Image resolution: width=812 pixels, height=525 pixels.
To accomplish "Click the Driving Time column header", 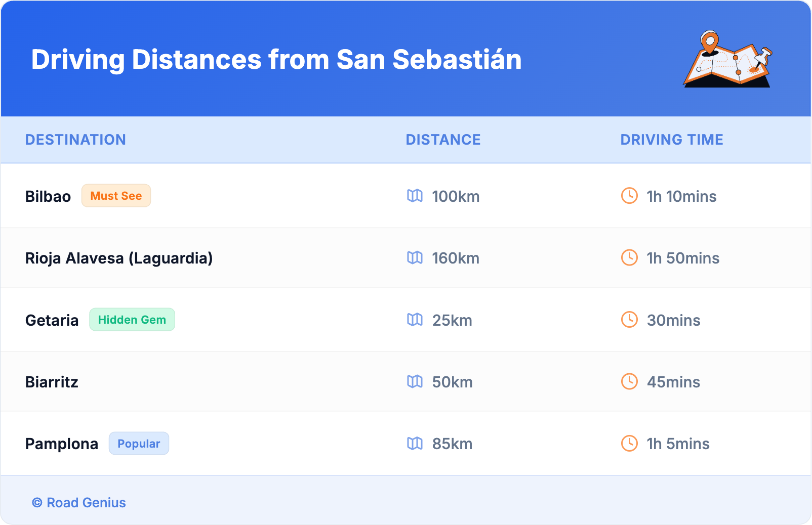I will pos(671,140).
